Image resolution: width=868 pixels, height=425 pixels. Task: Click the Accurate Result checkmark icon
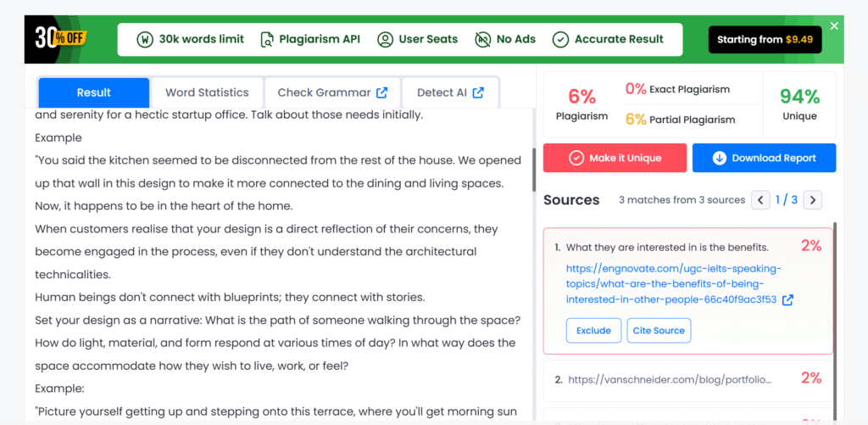[561, 39]
